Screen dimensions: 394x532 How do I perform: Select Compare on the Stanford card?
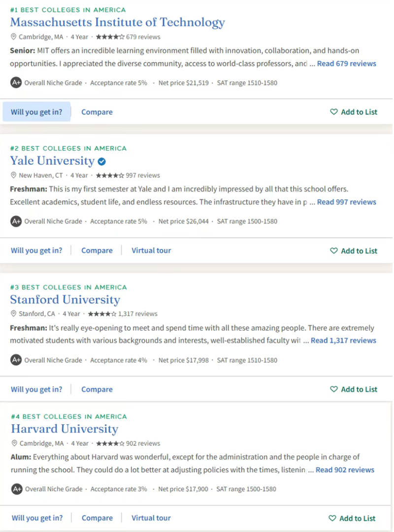pyautogui.click(x=97, y=389)
